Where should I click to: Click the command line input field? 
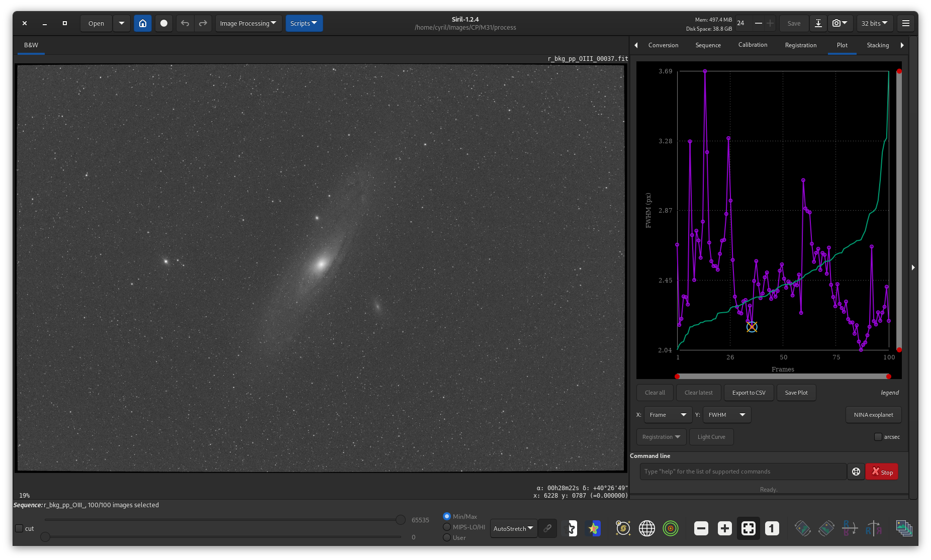point(743,472)
